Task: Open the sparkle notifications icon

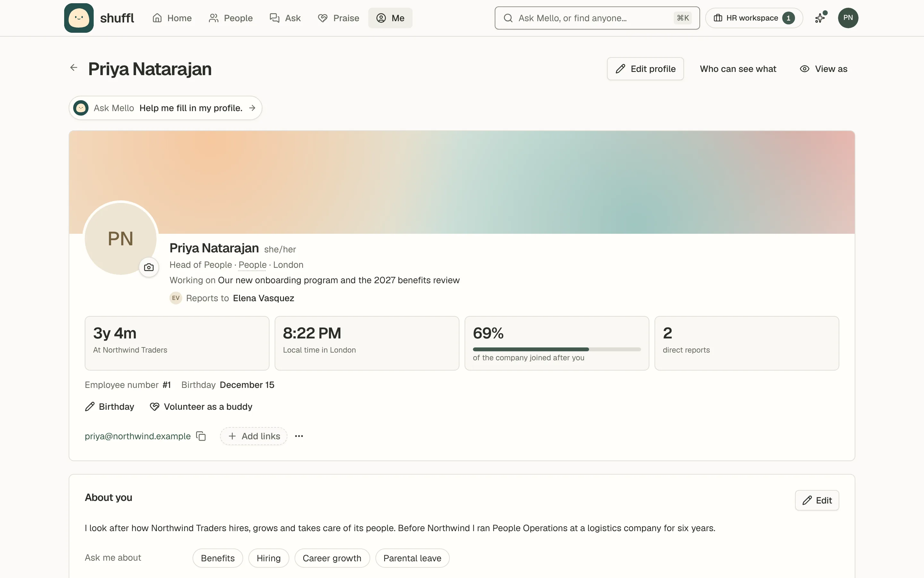Action: [820, 18]
